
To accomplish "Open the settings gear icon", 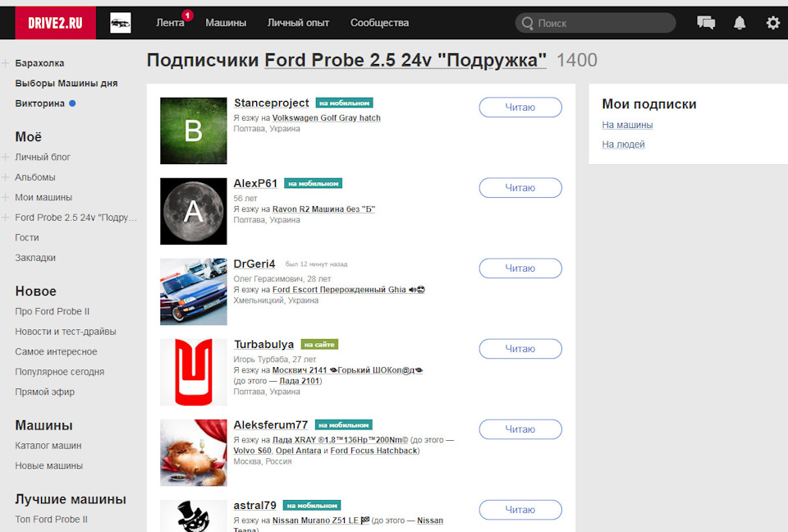I will pyautogui.click(x=772, y=23).
